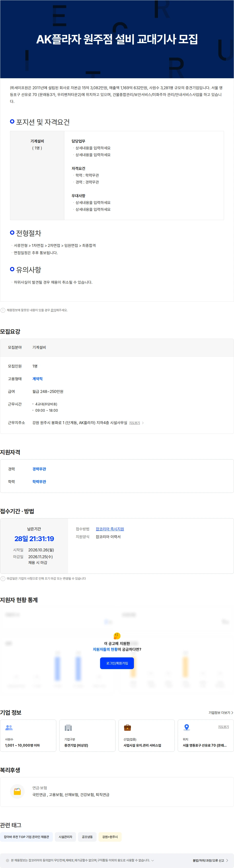Click the 2026.10.26(월) start date
The image size is (234, 868).
(41, 550)
